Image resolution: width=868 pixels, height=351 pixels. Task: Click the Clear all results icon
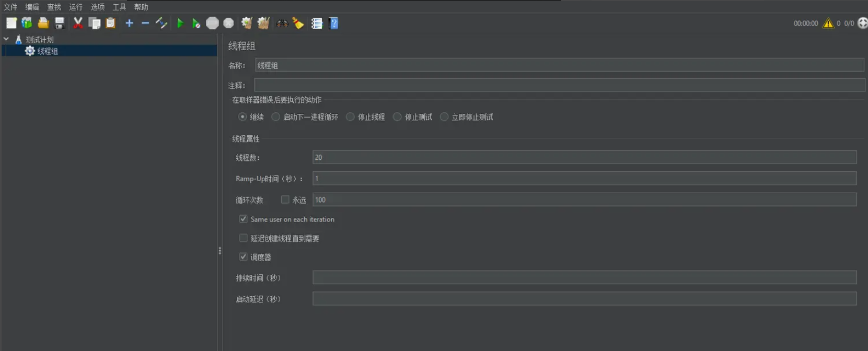pyautogui.click(x=263, y=23)
